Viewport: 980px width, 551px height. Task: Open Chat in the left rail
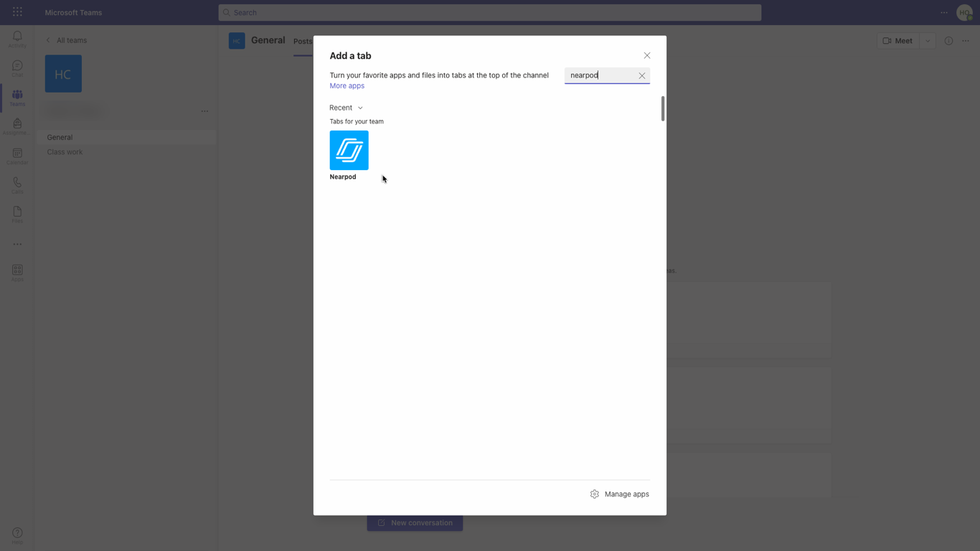pyautogui.click(x=17, y=68)
